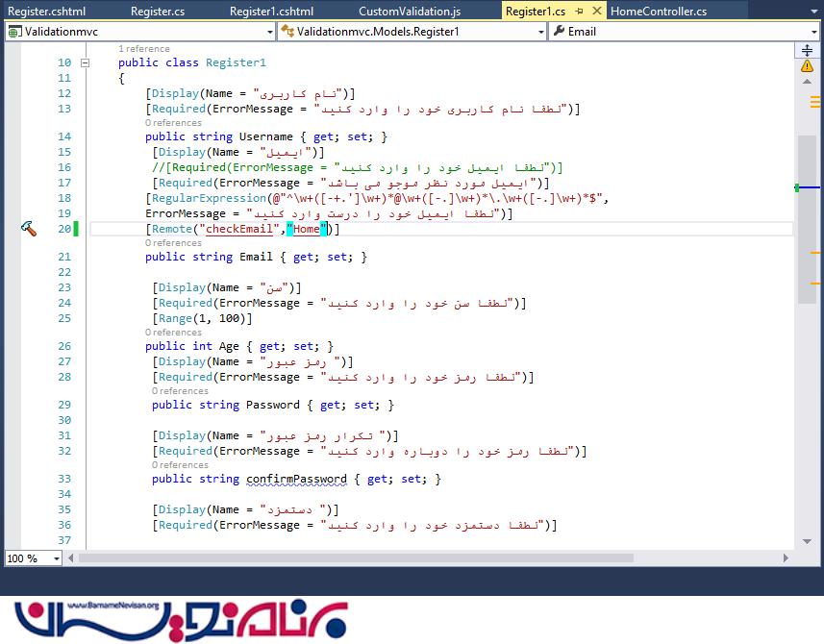Image resolution: width=824 pixels, height=644 pixels.
Task: Click the quick actions hammer icon on line 20
Action: [28, 229]
